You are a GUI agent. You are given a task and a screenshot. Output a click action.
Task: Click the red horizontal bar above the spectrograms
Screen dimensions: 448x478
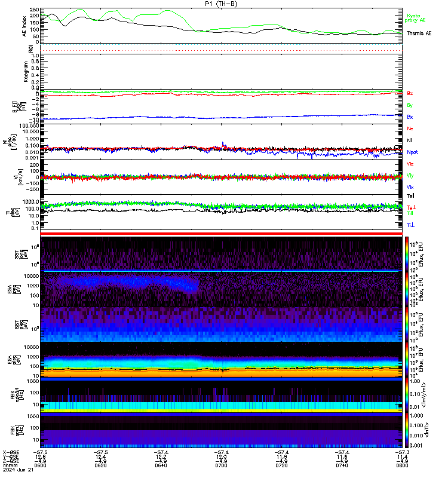coord(221,234)
